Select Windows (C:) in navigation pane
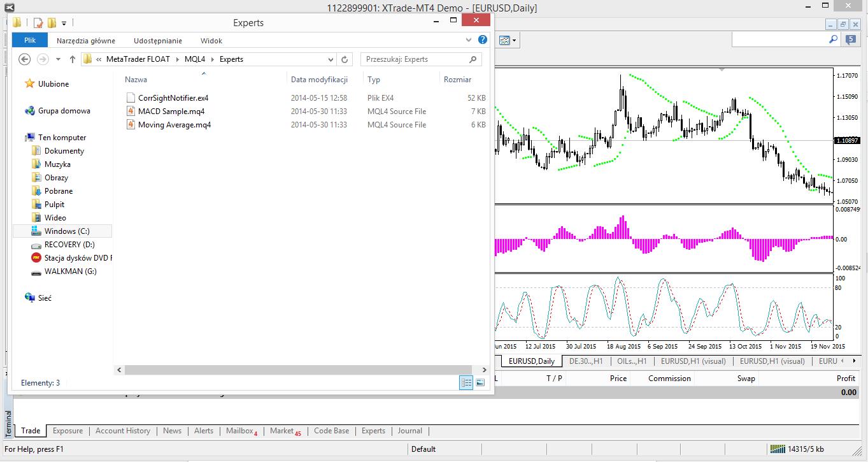Viewport: 868px width, 462px height. (66, 231)
